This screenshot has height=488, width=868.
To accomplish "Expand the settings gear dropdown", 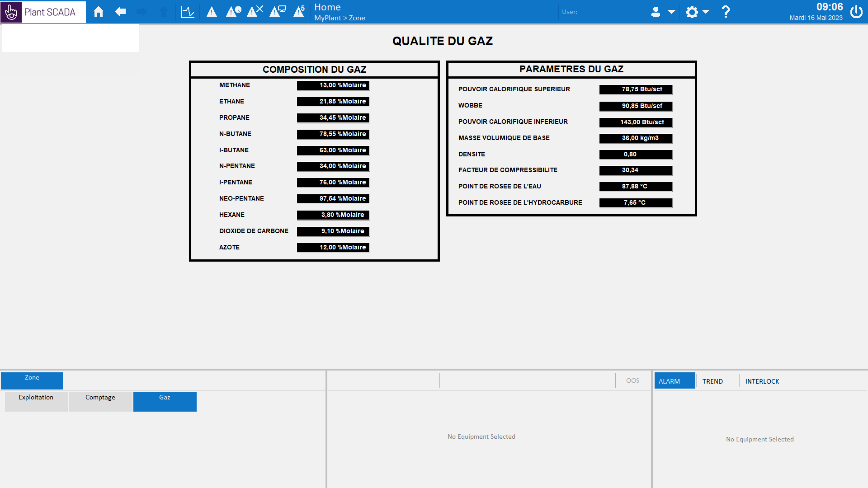I will click(x=697, y=12).
